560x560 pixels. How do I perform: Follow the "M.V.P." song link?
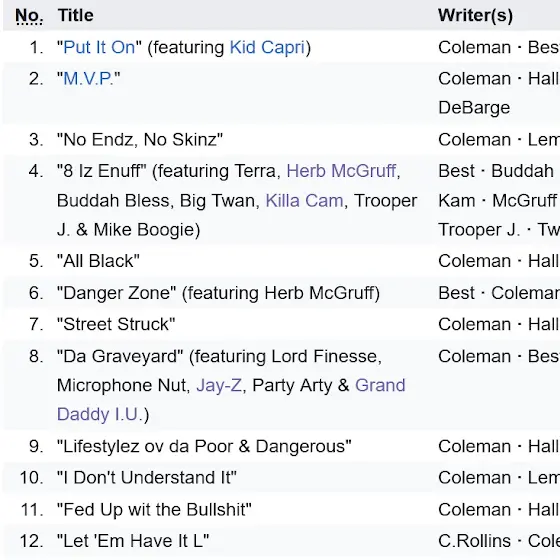point(89,79)
